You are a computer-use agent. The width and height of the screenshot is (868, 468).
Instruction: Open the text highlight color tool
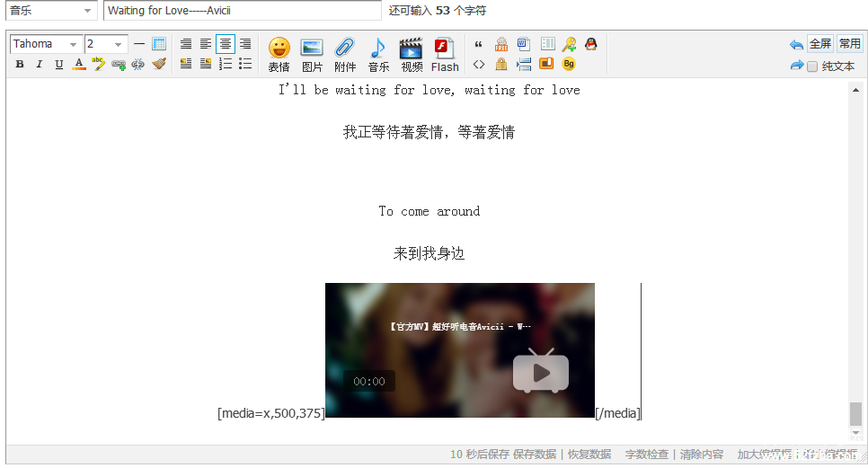pos(99,64)
